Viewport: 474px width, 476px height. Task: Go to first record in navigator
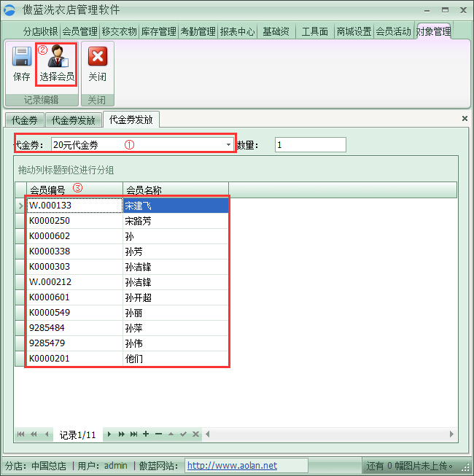point(21,434)
